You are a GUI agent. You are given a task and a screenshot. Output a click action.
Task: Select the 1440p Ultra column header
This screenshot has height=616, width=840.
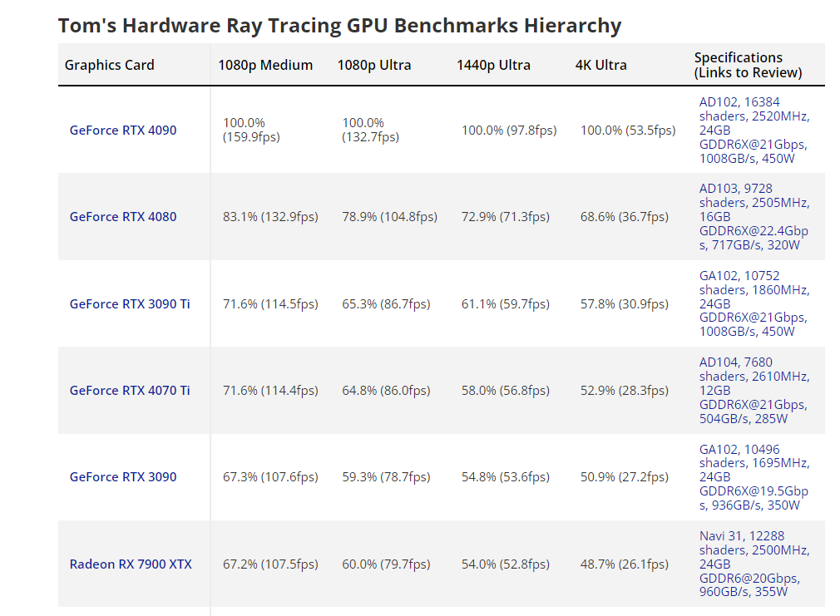click(x=493, y=65)
